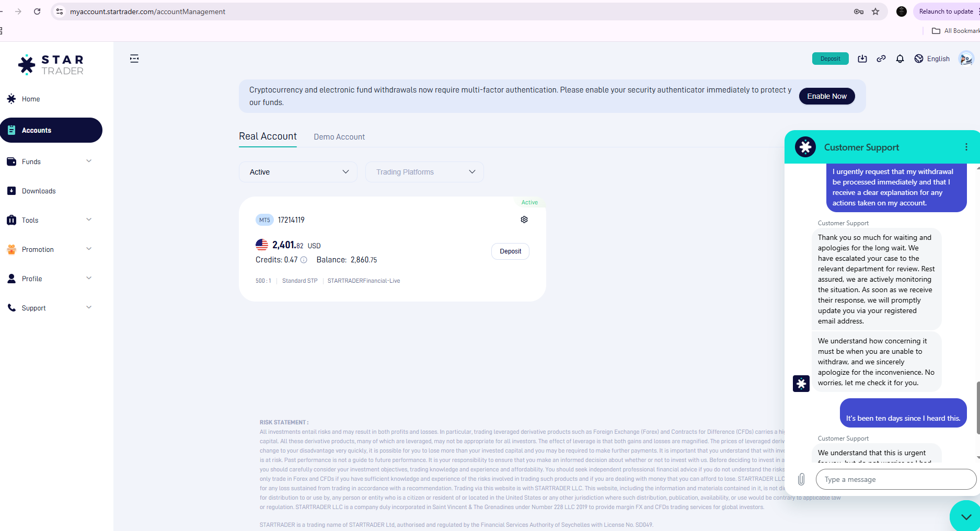The width and height of the screenshot is (980, 531).
Task: Click the Enable Now button
Action: point(827,96)
